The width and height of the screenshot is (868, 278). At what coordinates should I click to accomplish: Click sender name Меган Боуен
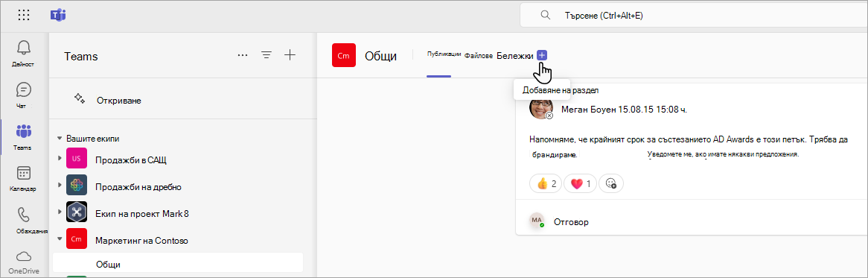(589, 110)
